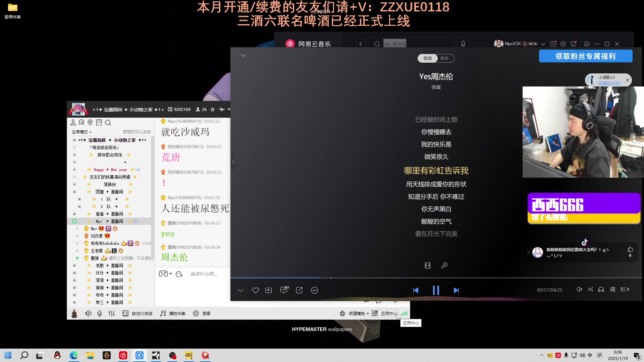Expand the 菠音台 channel
This screenshot has height=362, width=644.
[x=74, y=184]
